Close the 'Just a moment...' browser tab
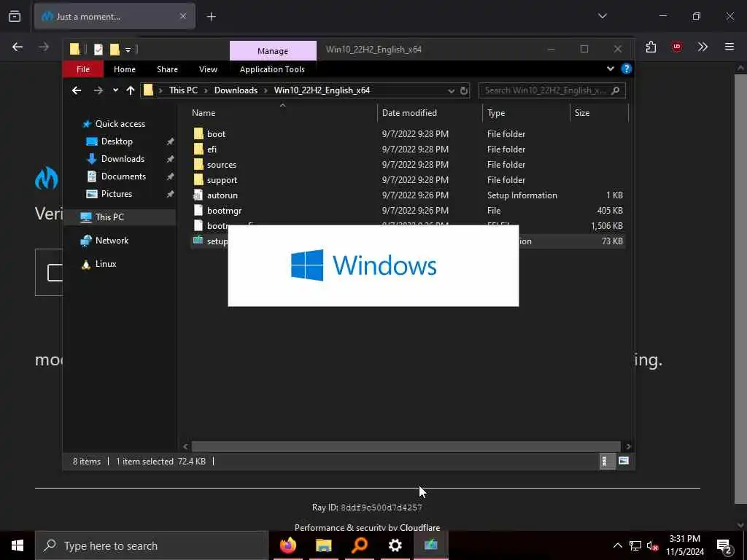The height and width of the screenshot is (560, 747). [183, 16]
